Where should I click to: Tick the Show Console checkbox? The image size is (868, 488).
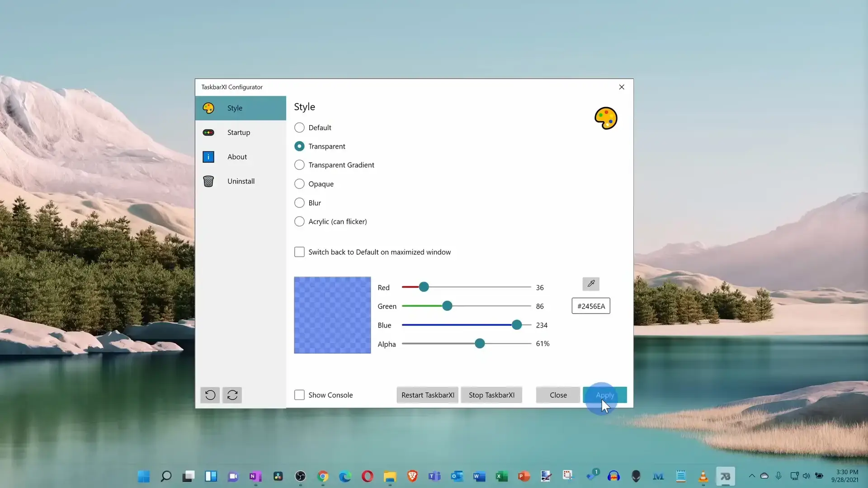pos(299,395)
